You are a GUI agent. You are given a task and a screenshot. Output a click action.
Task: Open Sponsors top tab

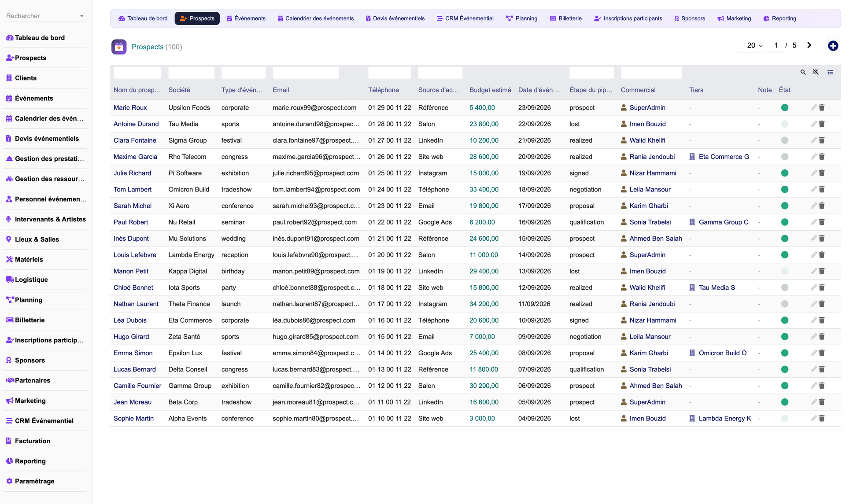(689, 18)
